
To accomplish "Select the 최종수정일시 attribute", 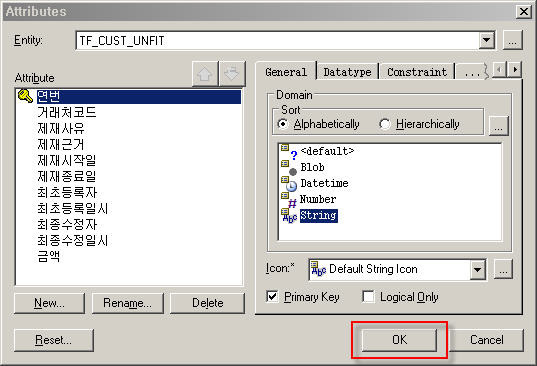I will point(73,240).
